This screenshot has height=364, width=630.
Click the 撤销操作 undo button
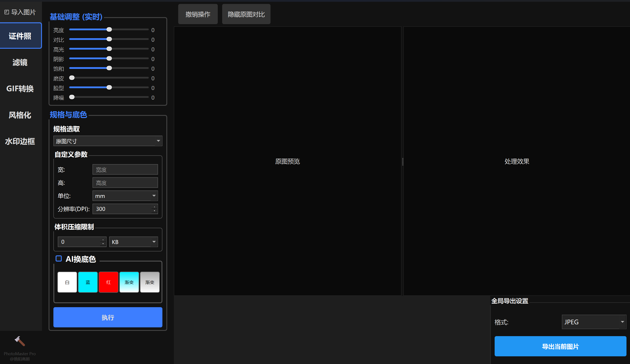tap(198, 14)
